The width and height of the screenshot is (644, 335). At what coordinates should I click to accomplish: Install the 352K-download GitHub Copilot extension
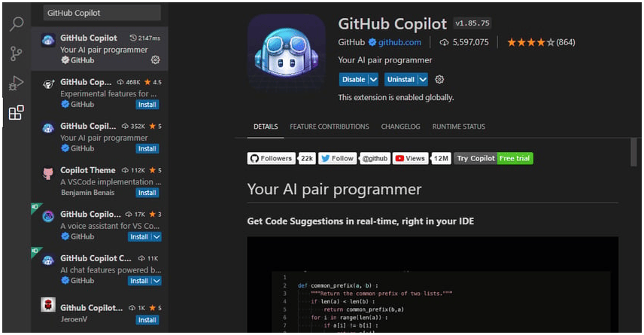pyautogui.click(x=147, y=149)
